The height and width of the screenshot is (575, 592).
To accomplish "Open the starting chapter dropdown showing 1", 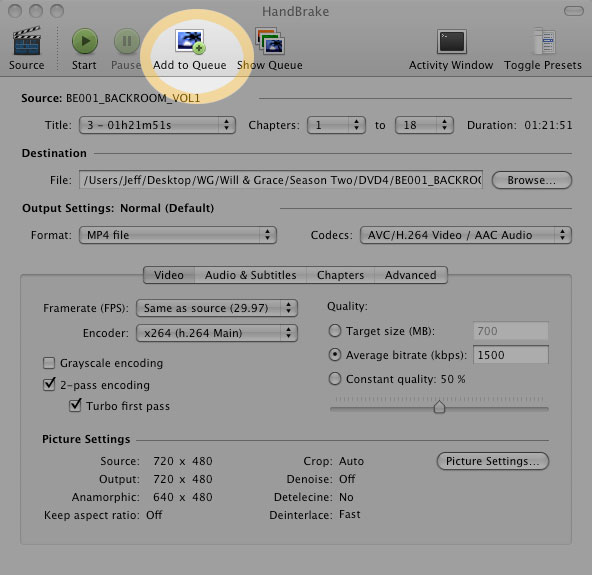I will 336,125.
